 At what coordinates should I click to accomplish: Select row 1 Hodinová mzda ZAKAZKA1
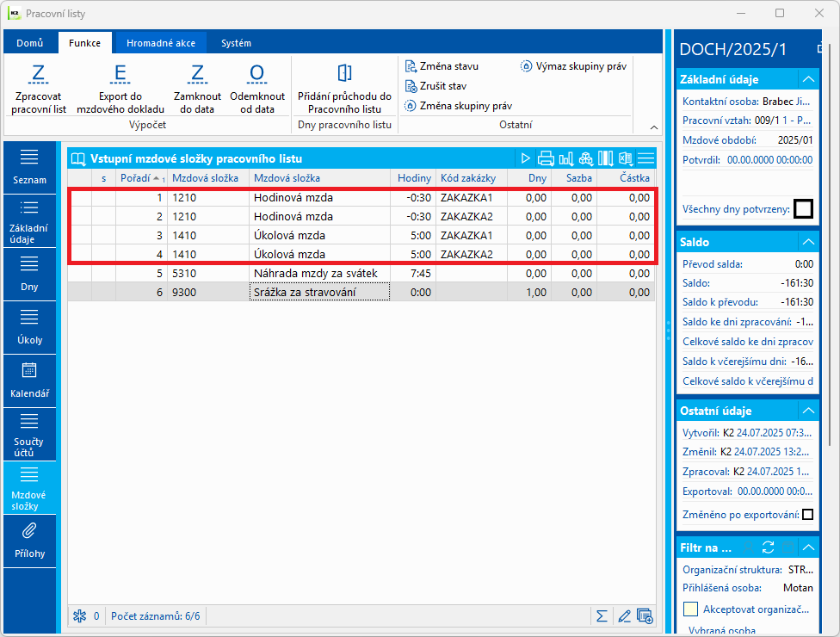(x=361, y=198)
